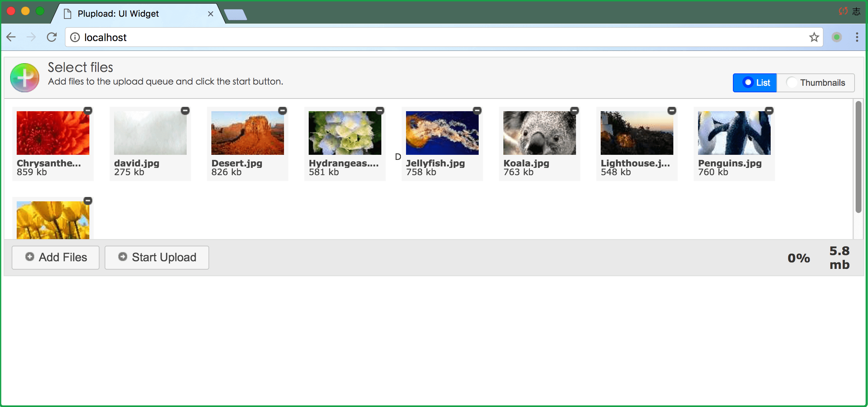
Task: Remove Jellyfish.jpg via its minus icon
Action: coord(477,110)
